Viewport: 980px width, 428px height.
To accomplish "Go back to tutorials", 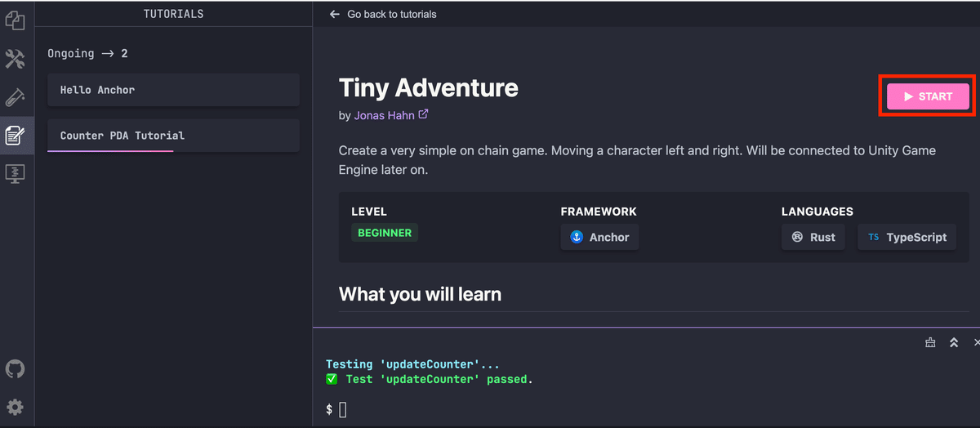I will (383, 14).
